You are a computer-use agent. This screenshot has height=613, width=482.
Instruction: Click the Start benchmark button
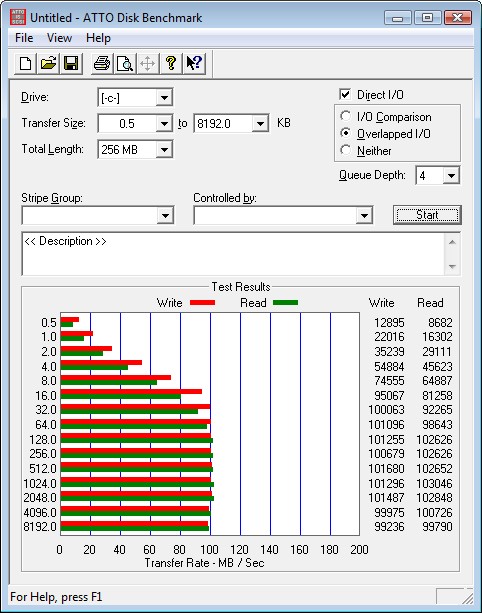coord(427,215)
